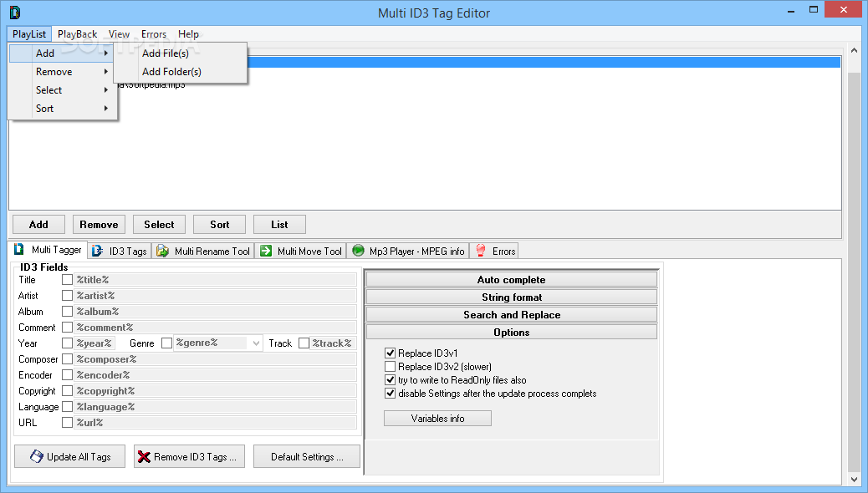The width and height of the screenshot is (868, 493).
Task: Enable the Encoder field checkbox
Action: pyautogui.click(x=67, y=374)
